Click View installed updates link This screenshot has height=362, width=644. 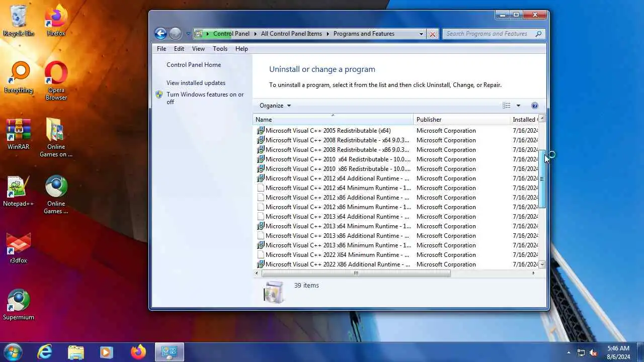tap(196, 83)
